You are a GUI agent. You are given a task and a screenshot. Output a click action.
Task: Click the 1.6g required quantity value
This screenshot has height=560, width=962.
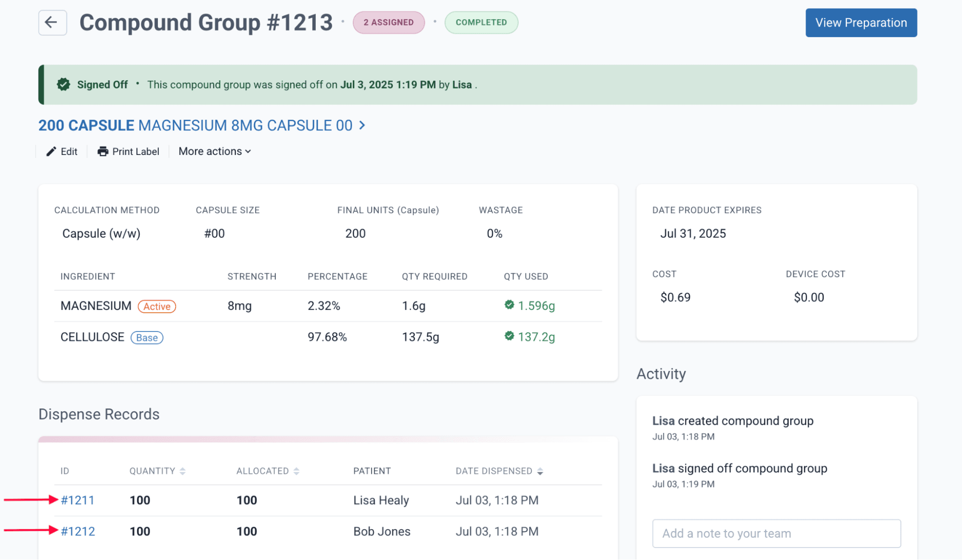[x=414, y=306]
